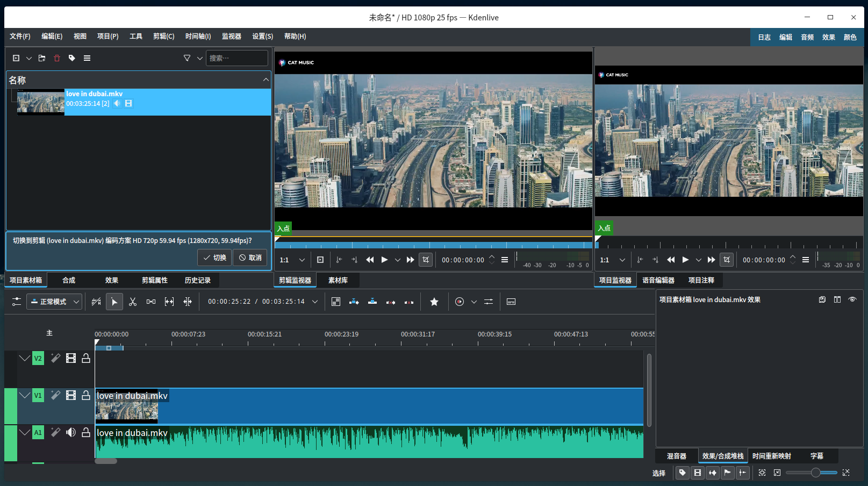Click the 取消 button
Screen dimensions: 868x486
tap(250, 258)
